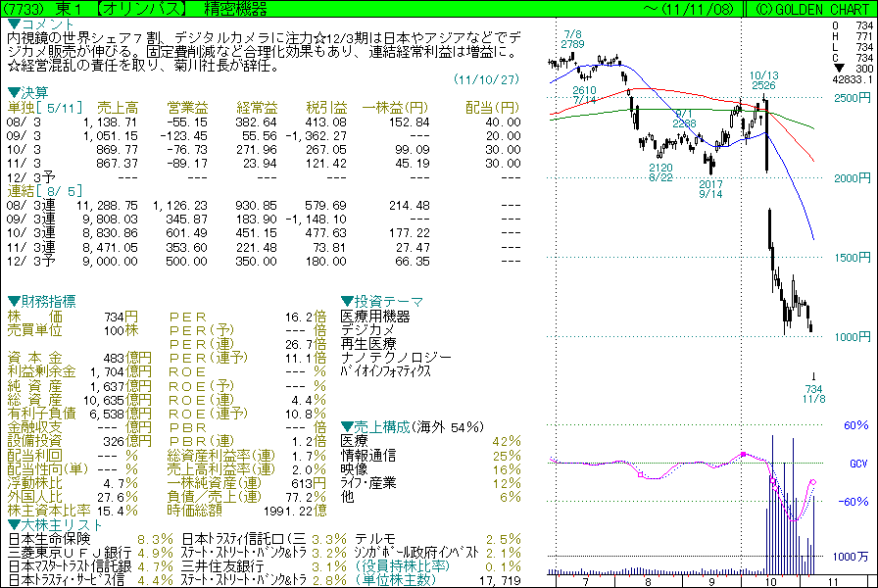Select the デジカメ investment theme
This screenshot has width=878, height=588.
pos(367,330)
